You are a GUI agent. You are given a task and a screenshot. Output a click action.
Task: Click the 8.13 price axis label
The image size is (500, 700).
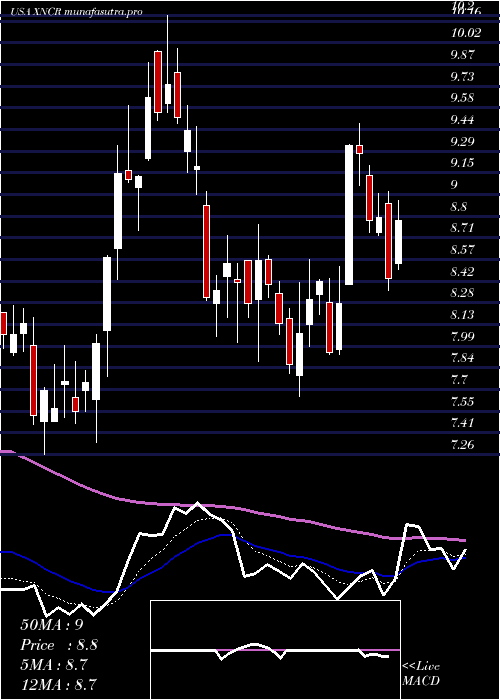[x=463, y=315]
